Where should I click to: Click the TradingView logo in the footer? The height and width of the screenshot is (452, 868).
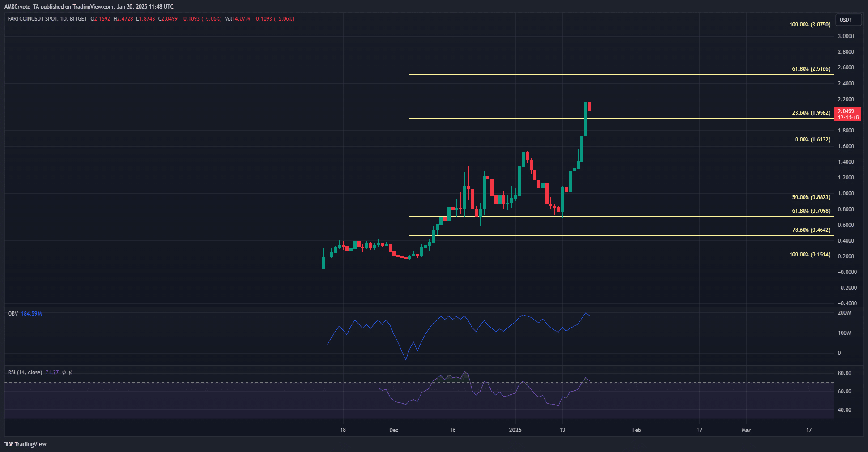(26, 444)
